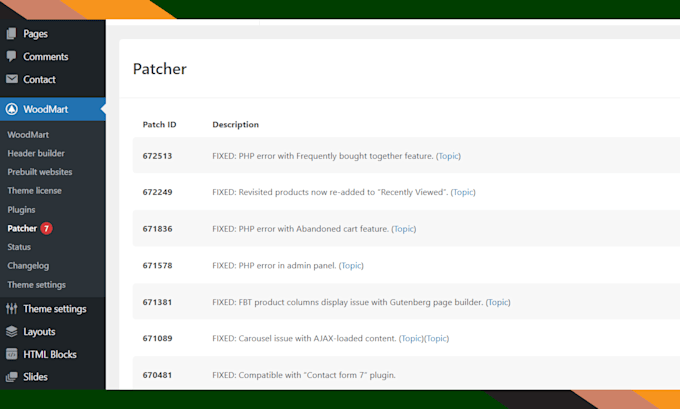Click the Contact envelope icon
The width and height of the screenshot is (680, 409).
point(12,79)
